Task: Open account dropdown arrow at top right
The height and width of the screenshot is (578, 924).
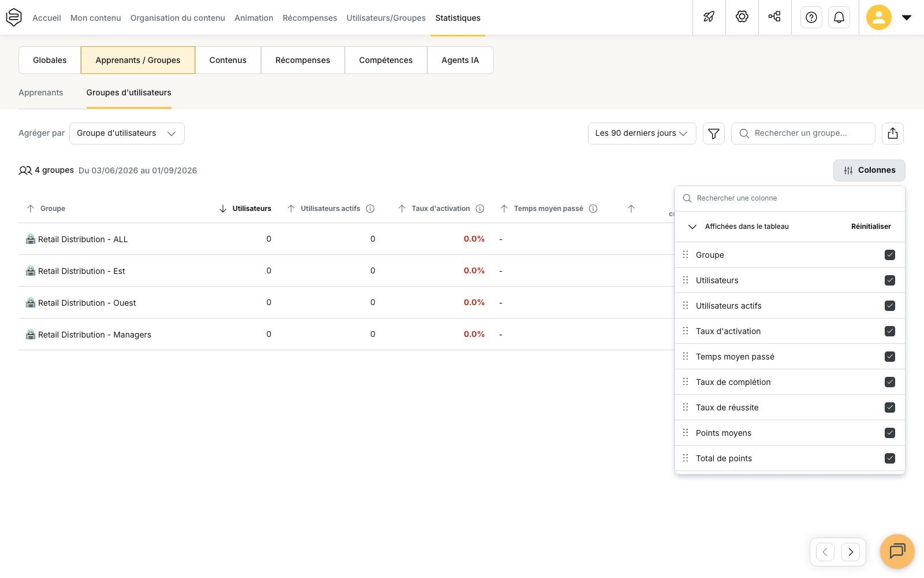Action: (907, 17)
